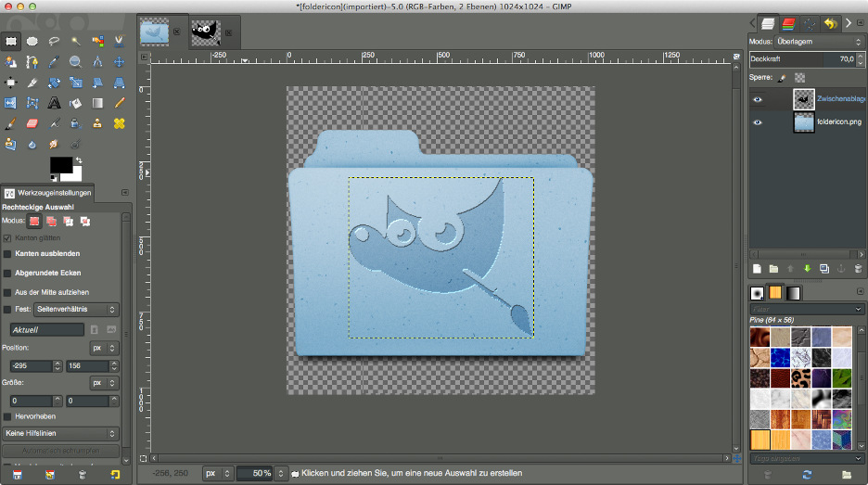Hide the foldericon.png layer via eye icon

pyautogui.click(x=758, y=122)
